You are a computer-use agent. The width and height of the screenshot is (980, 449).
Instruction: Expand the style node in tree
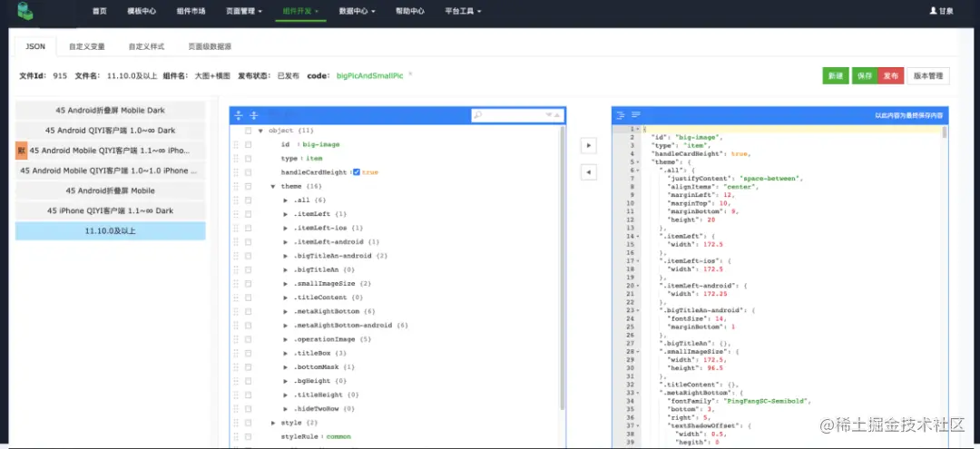tap(273, 423)
